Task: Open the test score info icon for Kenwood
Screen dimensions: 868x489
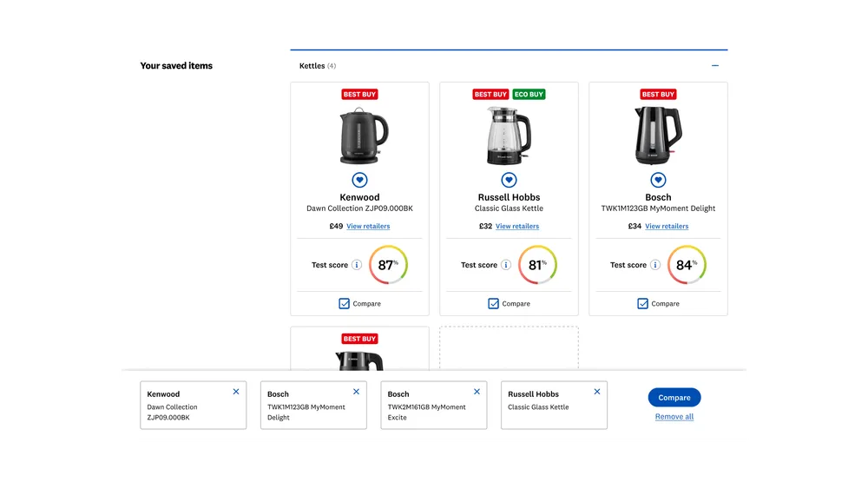Action: 357,265
